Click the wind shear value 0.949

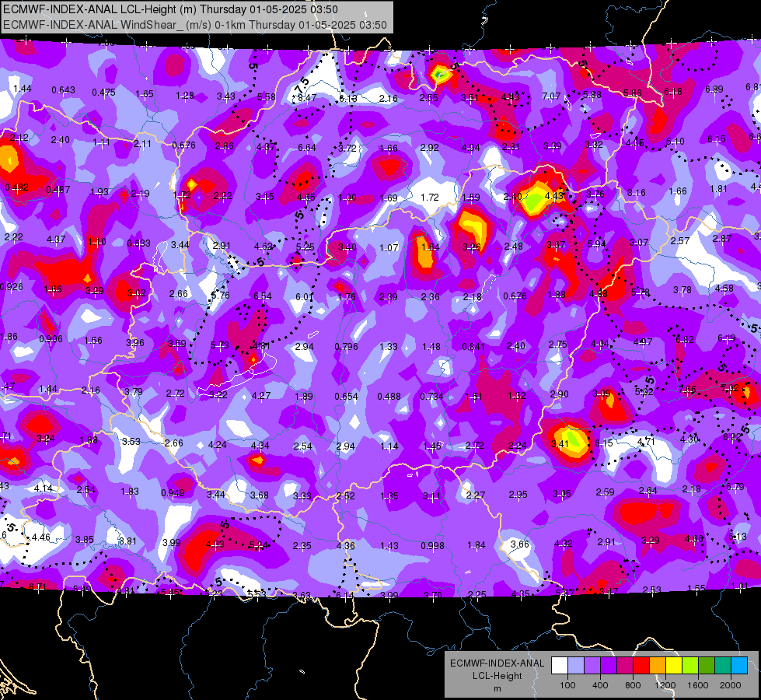173,492
